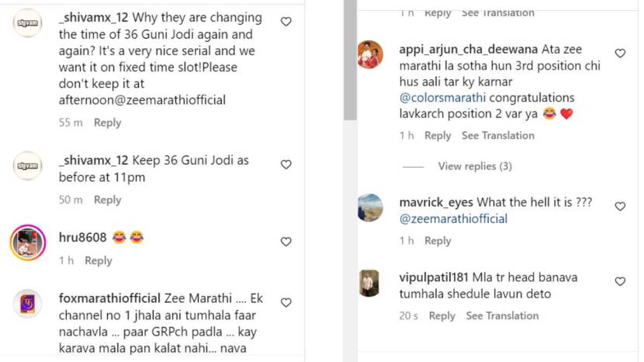Image resolution: width=644 pixels, height=362 pixels.
Task: Like hru8608's laughing emoji comment
Action: coord(286,242)
